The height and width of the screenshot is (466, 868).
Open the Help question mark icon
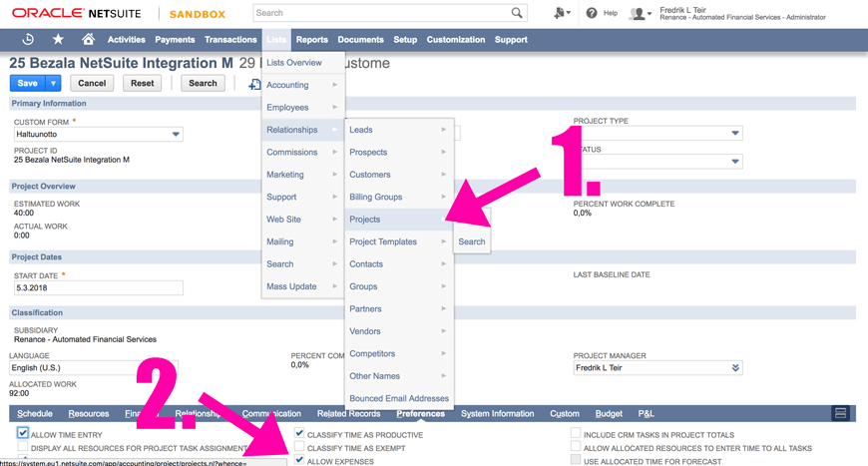pos(592,13)
